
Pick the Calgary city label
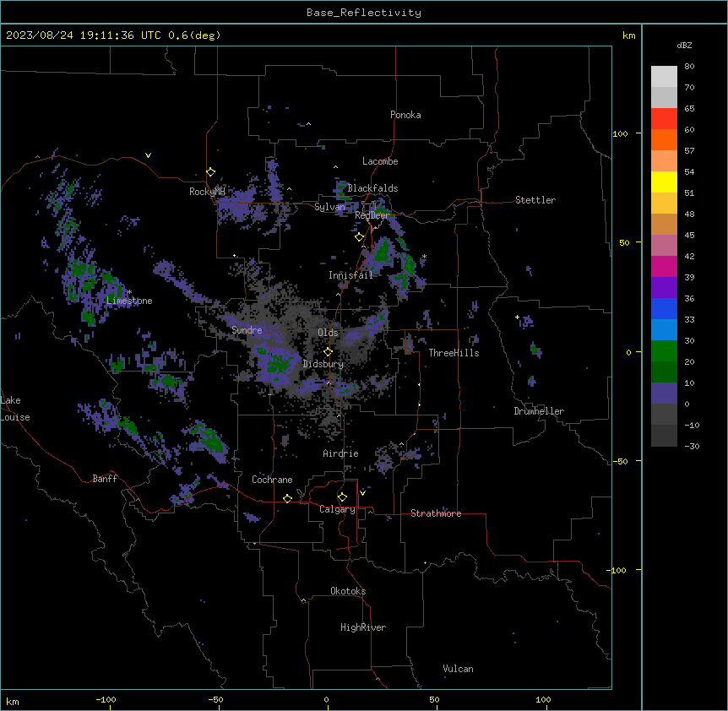click(x=337, y=509)
